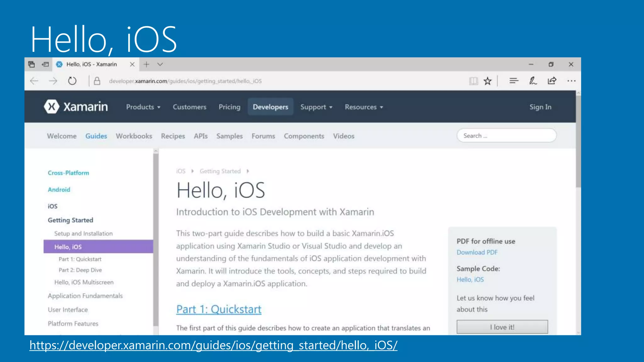Image resolution: width=644 pixels, height=362 pixels.
Task: Open Hello, iOS sample code link
Action: pos(470,279)
